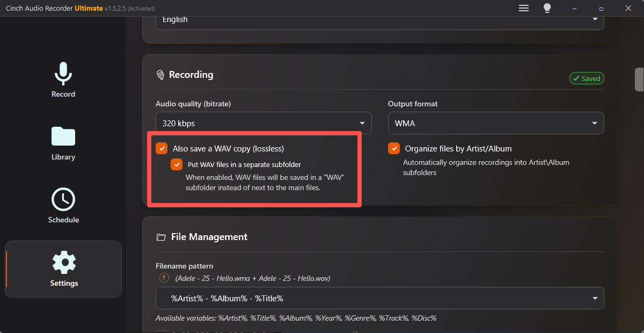
Task: Click the filename pattern help question icon
Action: coord(165,278)
